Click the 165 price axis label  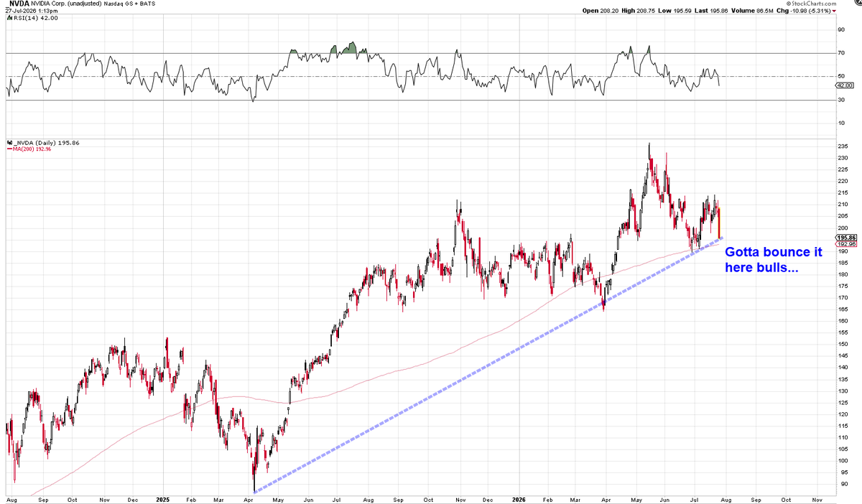pos(842,309)
